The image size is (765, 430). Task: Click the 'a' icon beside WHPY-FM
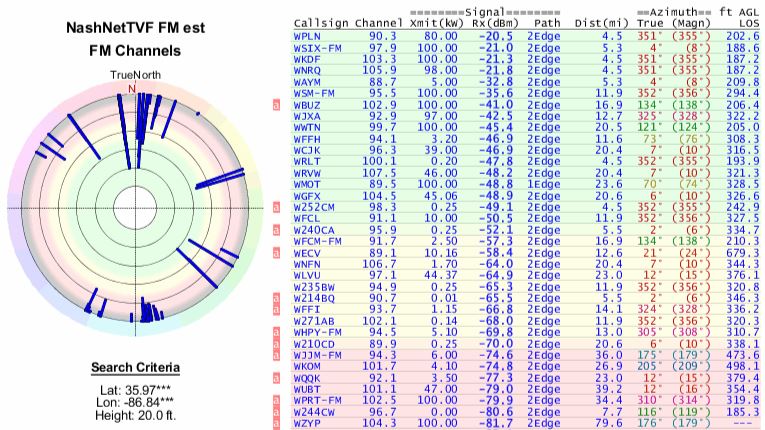pyautogui.click(x=276, y=332)
